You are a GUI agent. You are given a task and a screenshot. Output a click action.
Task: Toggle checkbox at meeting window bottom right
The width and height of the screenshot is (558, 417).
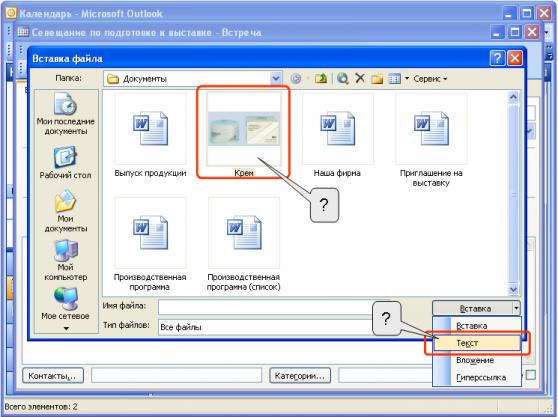pos(531,375)
